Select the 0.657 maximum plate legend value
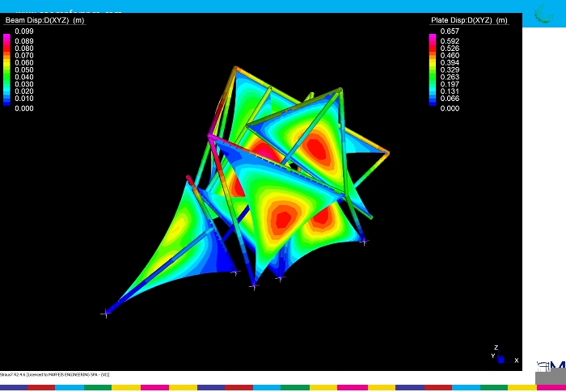The image size is (566, 392). [450, 32]
